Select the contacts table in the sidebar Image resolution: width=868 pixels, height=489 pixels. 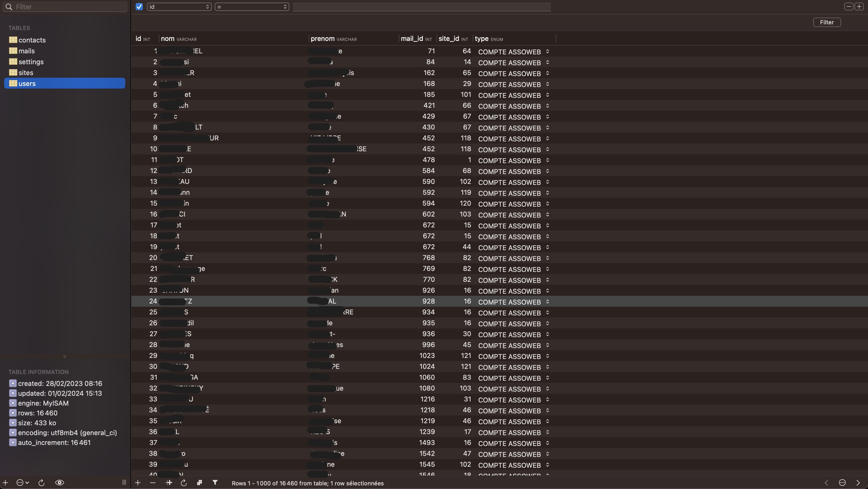coord(32,40)
